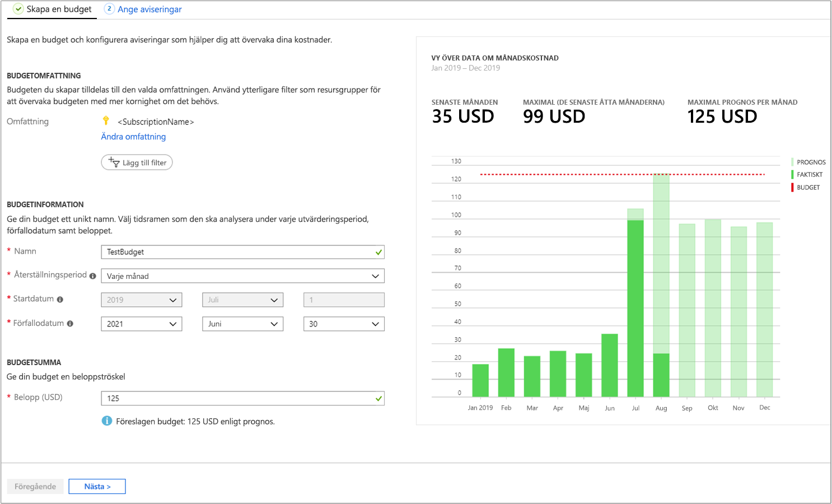Click info icon next to Startdatum
This screenshot has width=832, height=504.
[60, 300]
